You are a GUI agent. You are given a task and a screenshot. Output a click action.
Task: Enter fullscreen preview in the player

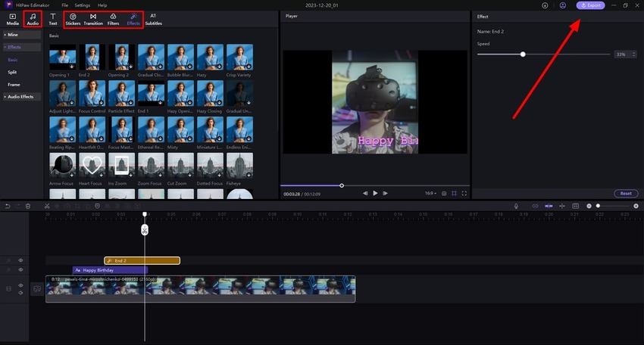(x=464, y=193)
